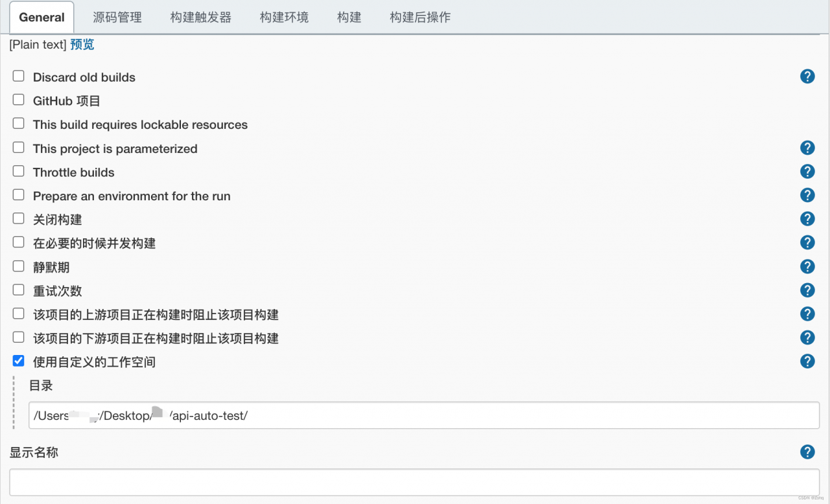Uncheck 使用自定义的工作空间
Image resolution: width=830 pixels, height=504 pixels.
(18, 361)
